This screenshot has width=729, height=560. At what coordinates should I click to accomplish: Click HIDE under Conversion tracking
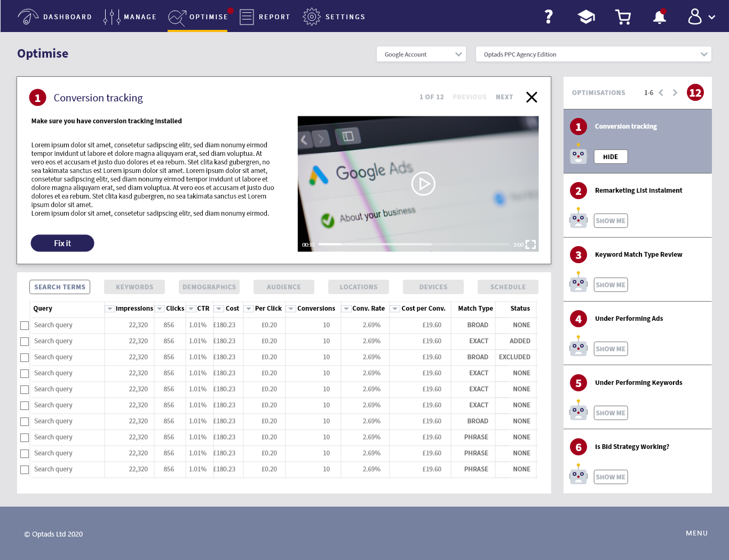tap(611, 156)
